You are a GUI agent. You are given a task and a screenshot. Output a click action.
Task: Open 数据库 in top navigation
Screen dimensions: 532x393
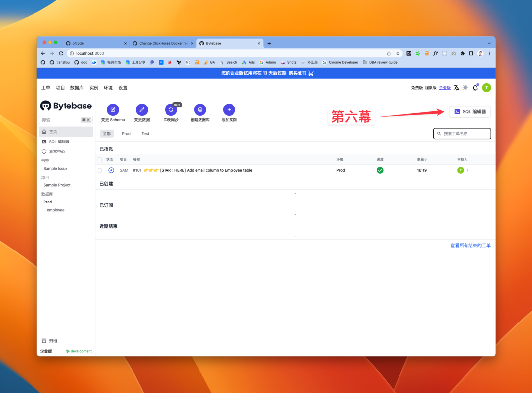point(77,88)
